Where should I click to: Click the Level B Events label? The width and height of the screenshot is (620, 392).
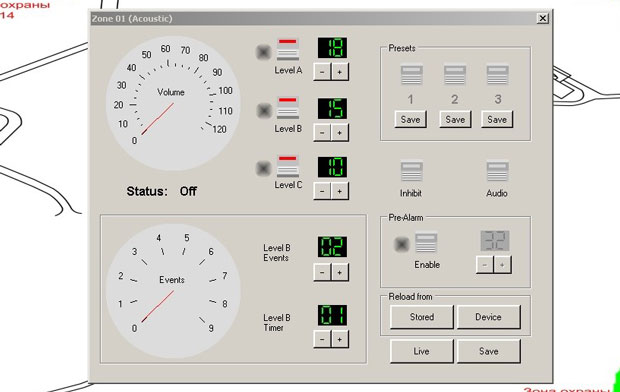point(277,253)
